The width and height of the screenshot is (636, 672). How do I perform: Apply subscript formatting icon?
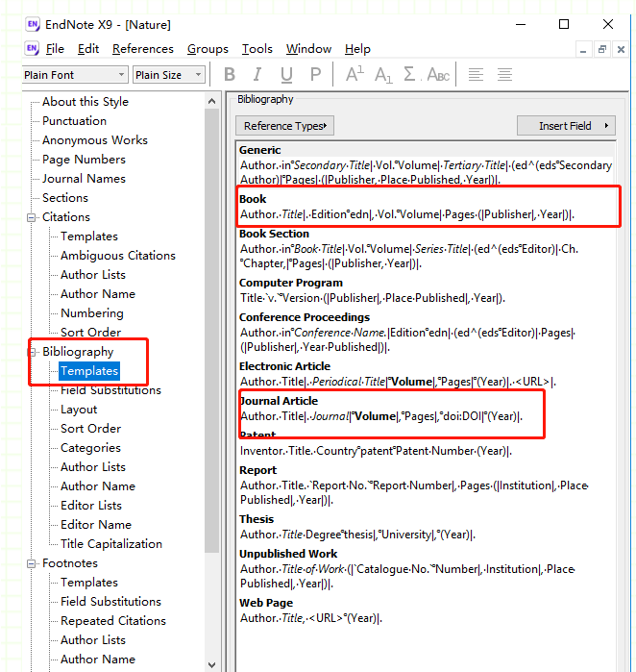click(383, 75)
